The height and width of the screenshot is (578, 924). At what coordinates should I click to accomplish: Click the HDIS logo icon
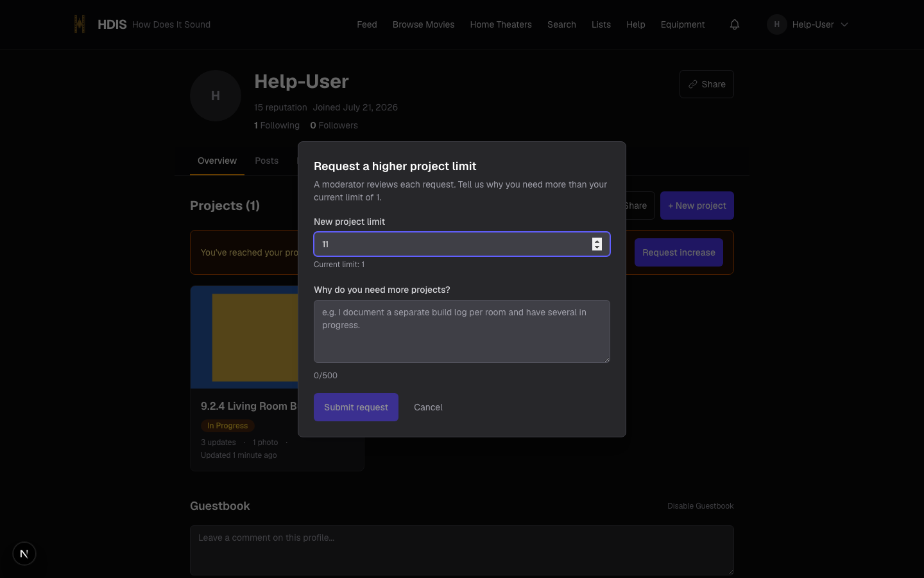pos(80,24)
